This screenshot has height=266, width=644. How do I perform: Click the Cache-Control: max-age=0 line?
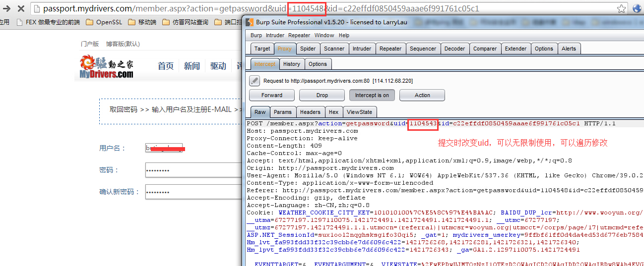pyautogui.click(x=294, y=153)
